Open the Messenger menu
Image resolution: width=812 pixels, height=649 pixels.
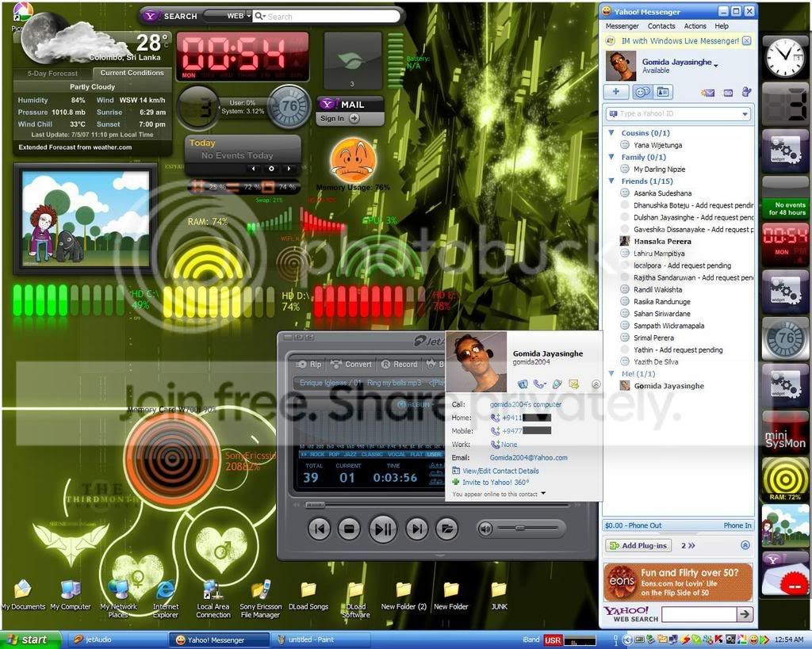622,26
